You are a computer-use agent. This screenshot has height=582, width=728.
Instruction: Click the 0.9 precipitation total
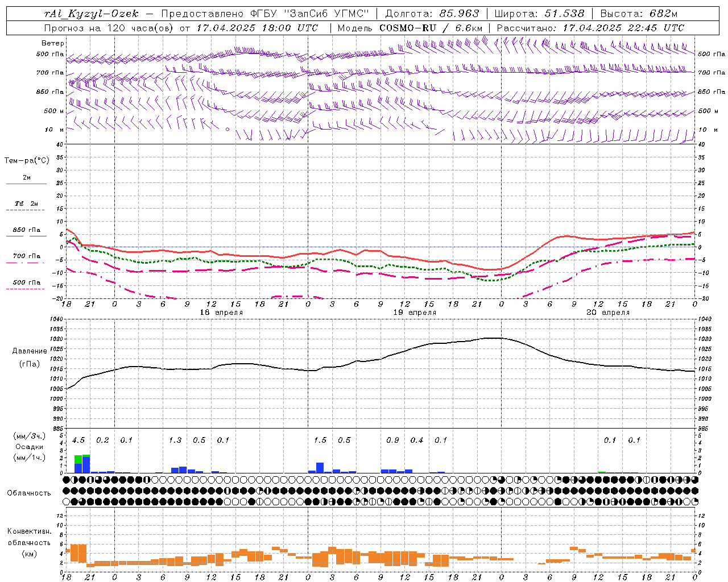(x=393, y=440)
